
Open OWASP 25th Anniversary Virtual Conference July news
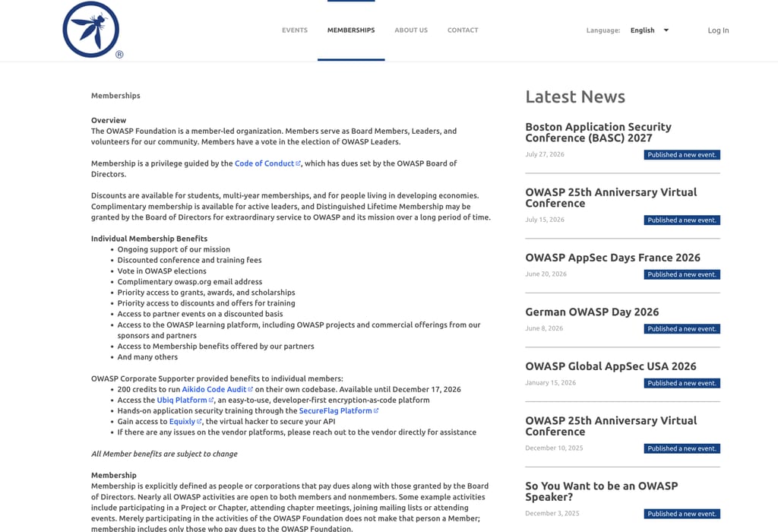[611, 198]
